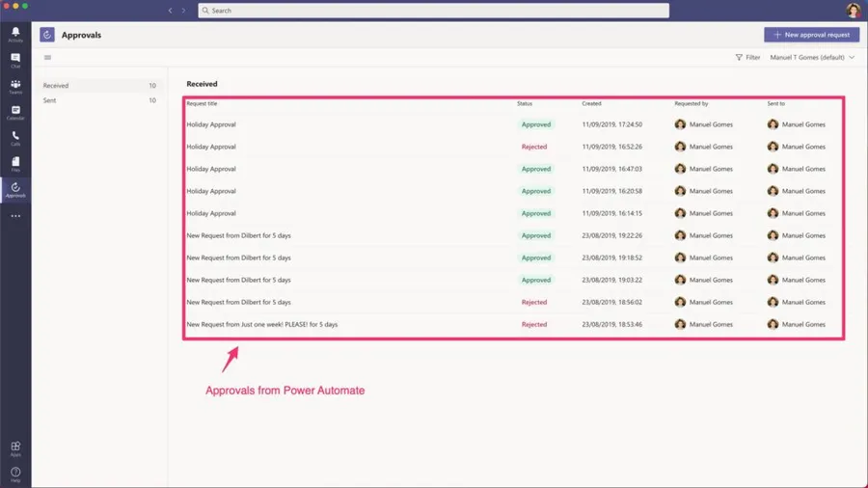Screen dimensions: 868x488
Task: Show more apps via ellipsis icon
Action: (15, 216)
